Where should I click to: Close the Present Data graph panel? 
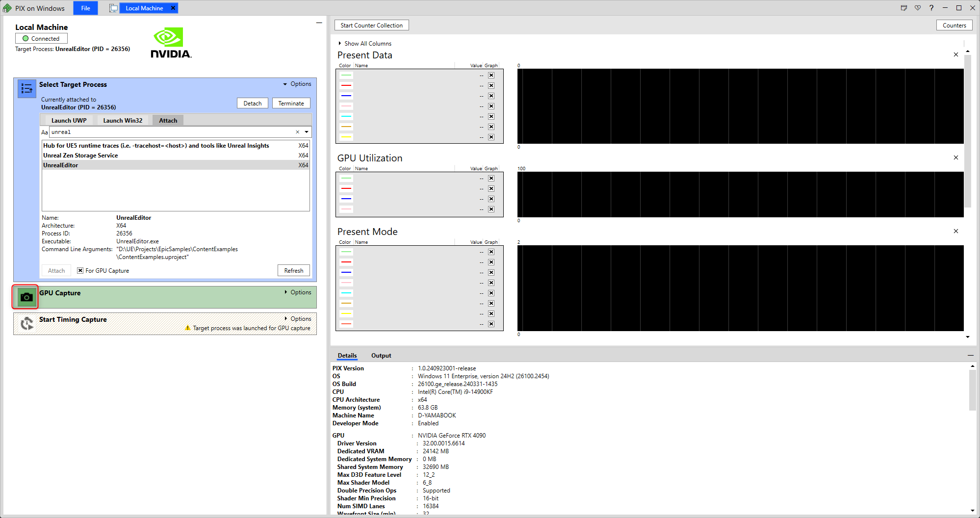[x=955, y=54]
